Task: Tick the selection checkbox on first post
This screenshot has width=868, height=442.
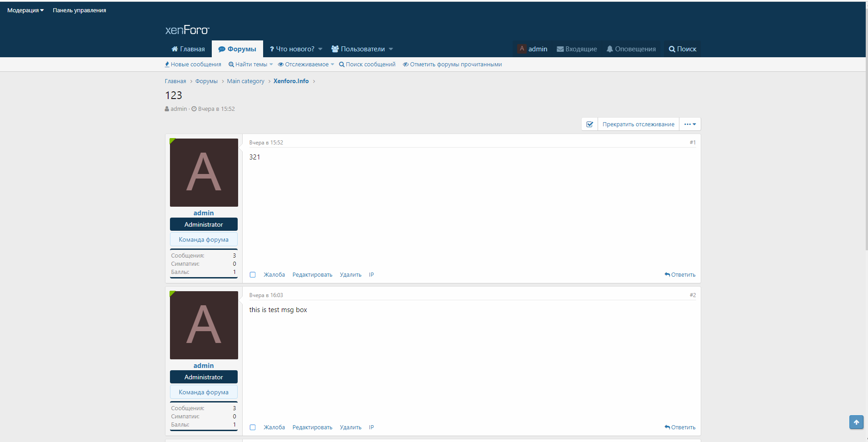Action: pyautogui.click(x=253, y=275)
